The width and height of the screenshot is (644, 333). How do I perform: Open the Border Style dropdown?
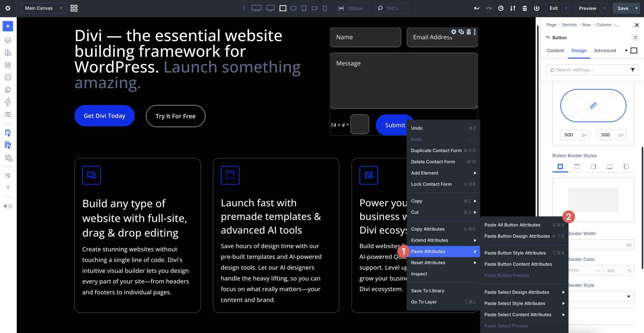pos(601,296)
